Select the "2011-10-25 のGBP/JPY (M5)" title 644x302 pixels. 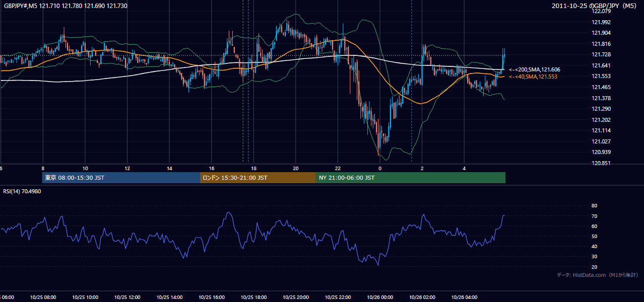pos(595,6)
